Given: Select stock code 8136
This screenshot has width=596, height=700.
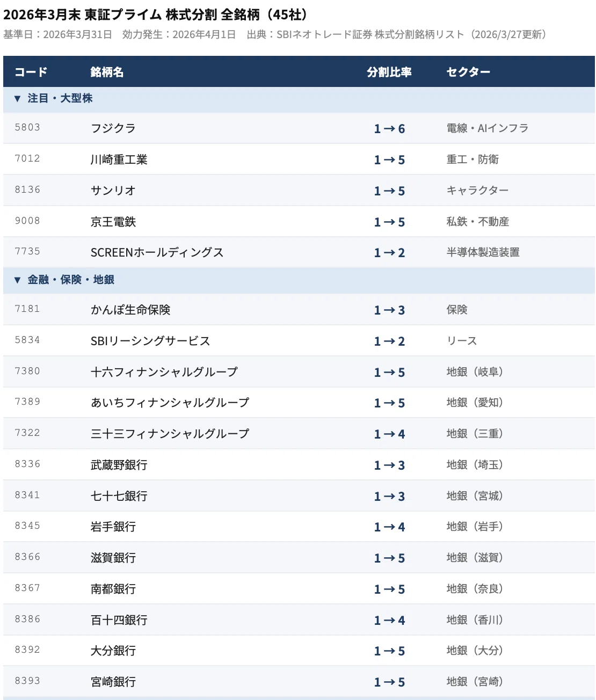Looking at the screenshot, I should (27, 190).
